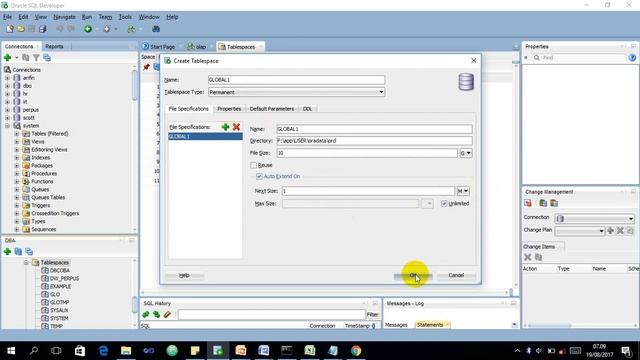This screenshot has width=640, height=360.
Task: Click the binoculars Find DB Object icon
Action: pyautogui.click(x=156, y=29)
